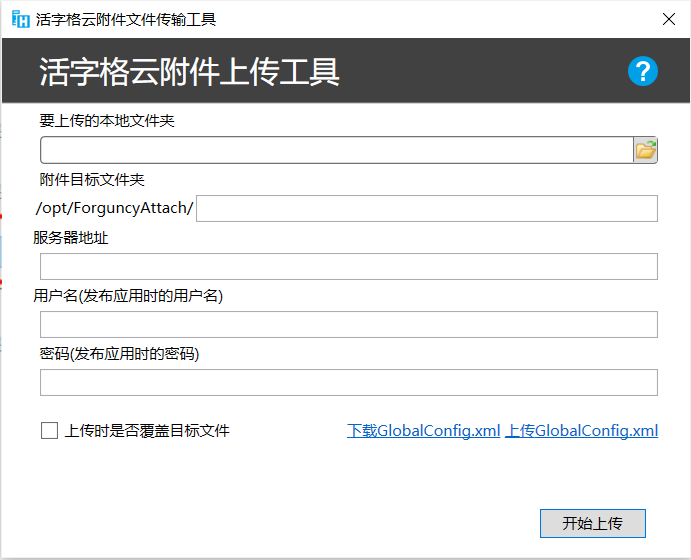Click the 下载GlobalConfig.xml link

(x=424, y=431)
